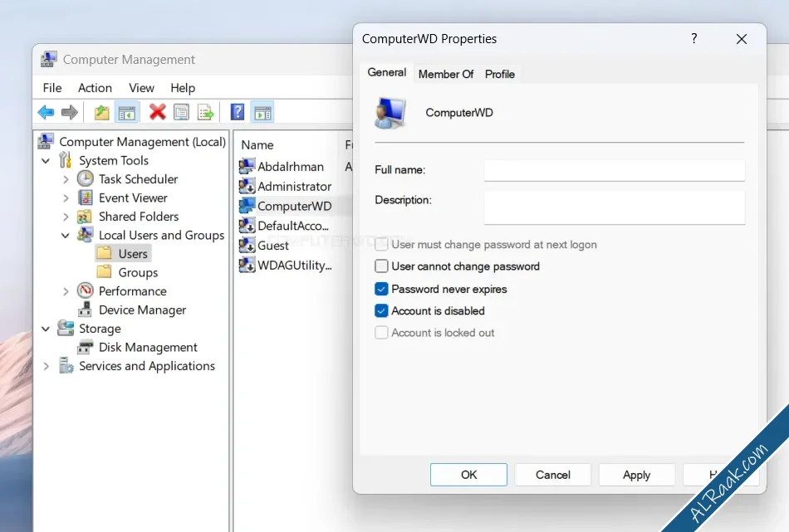Click the Abdalrhman user icon
This screenshot has height=532, width=789.
coord(247,166)
